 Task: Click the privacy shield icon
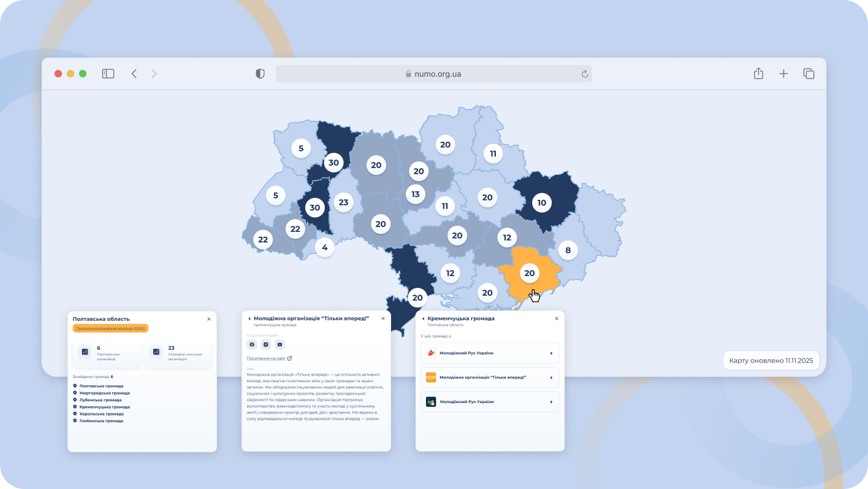260,74
